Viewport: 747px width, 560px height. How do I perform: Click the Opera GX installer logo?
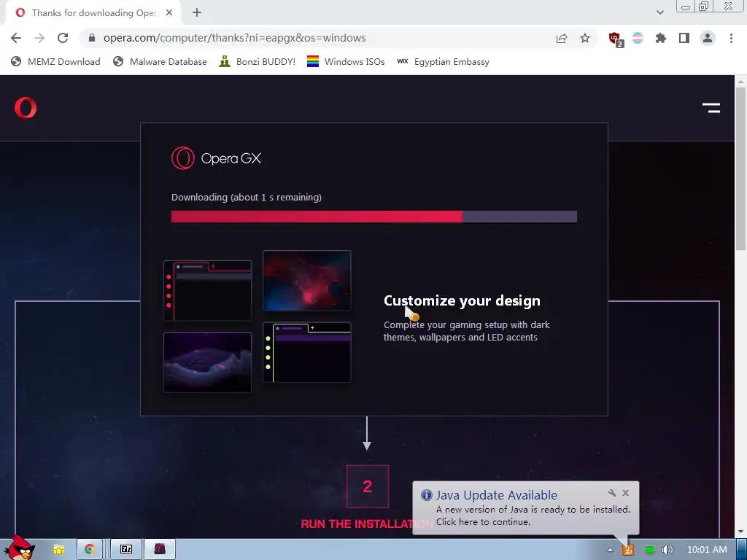216,158
